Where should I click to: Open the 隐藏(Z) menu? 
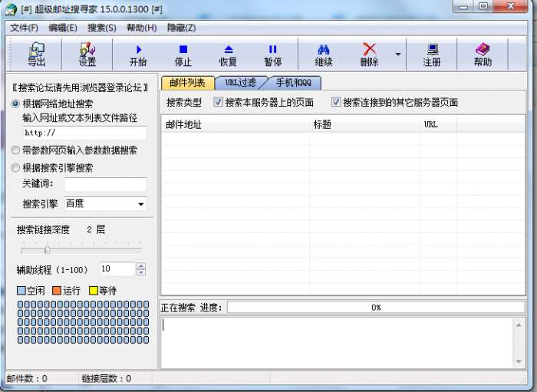(181, 28)
